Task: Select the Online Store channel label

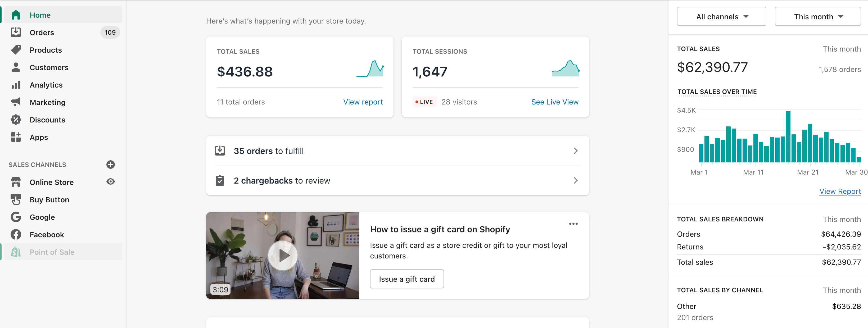Action: coord(52,182)
